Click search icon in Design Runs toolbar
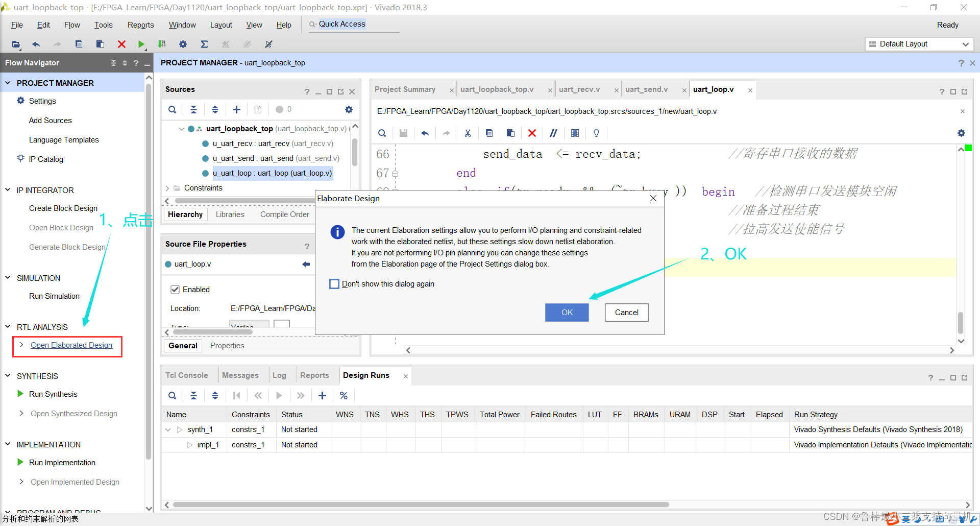The image size is (980, 526). coord(173,395)
